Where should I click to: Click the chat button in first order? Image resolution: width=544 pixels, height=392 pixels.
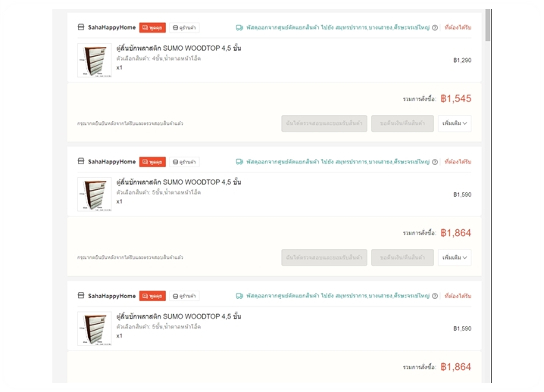coord(152,27)
